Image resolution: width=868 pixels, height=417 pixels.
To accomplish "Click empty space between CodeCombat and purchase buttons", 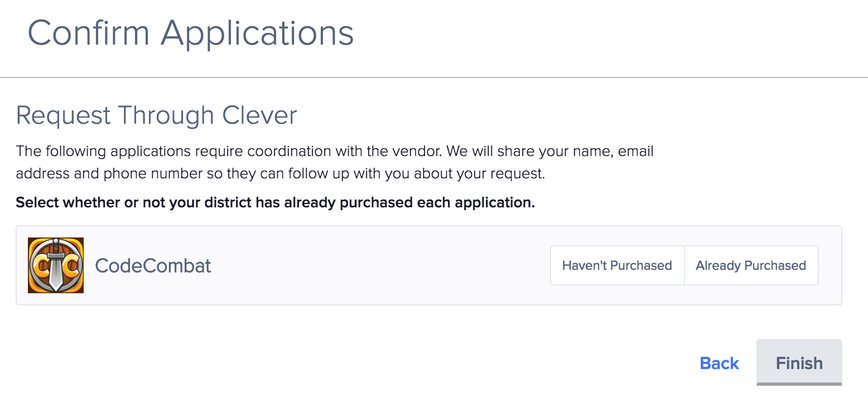I will pos(379,265).
